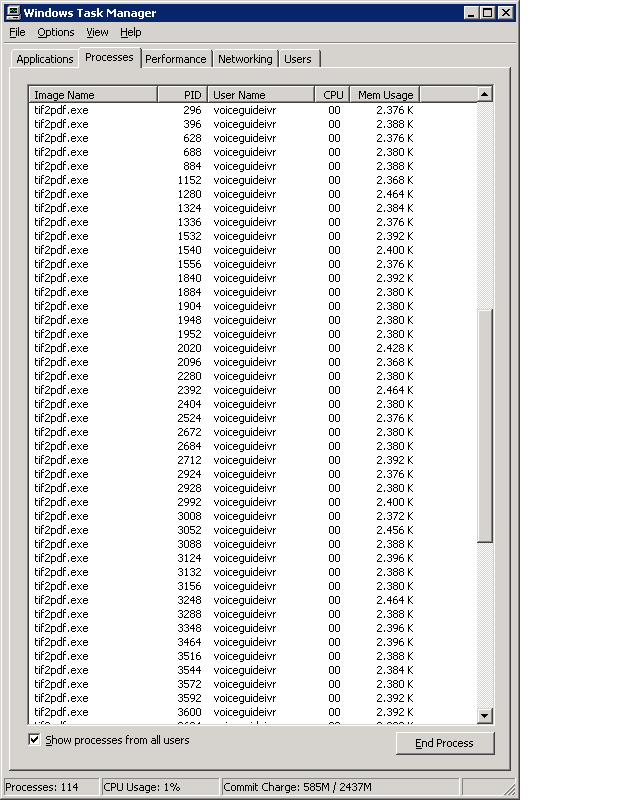The width and height of the screenshot is (640, 800).
Task: Sort by CPU column header
Action: click(333, 95)
